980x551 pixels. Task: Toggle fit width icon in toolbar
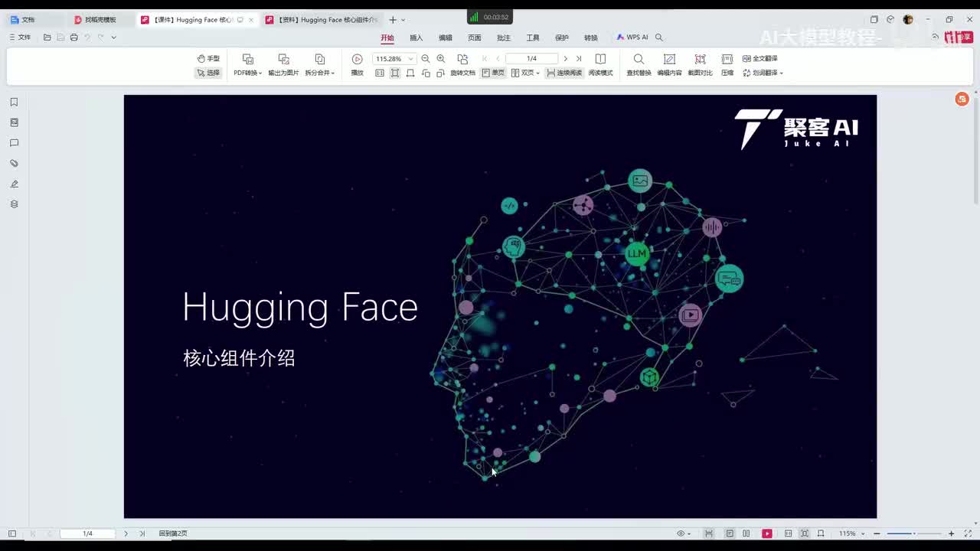[x=410, y=73]
